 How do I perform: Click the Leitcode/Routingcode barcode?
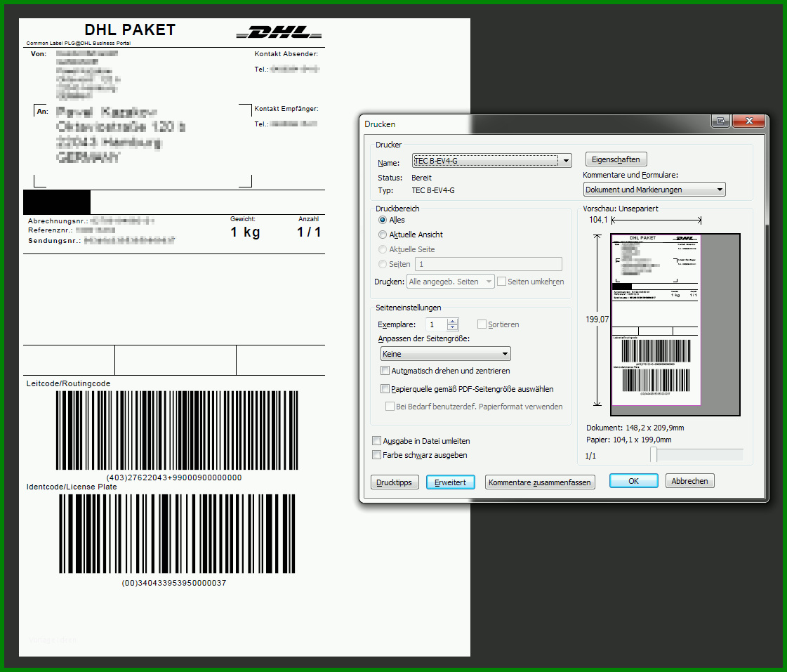(177, 430)
